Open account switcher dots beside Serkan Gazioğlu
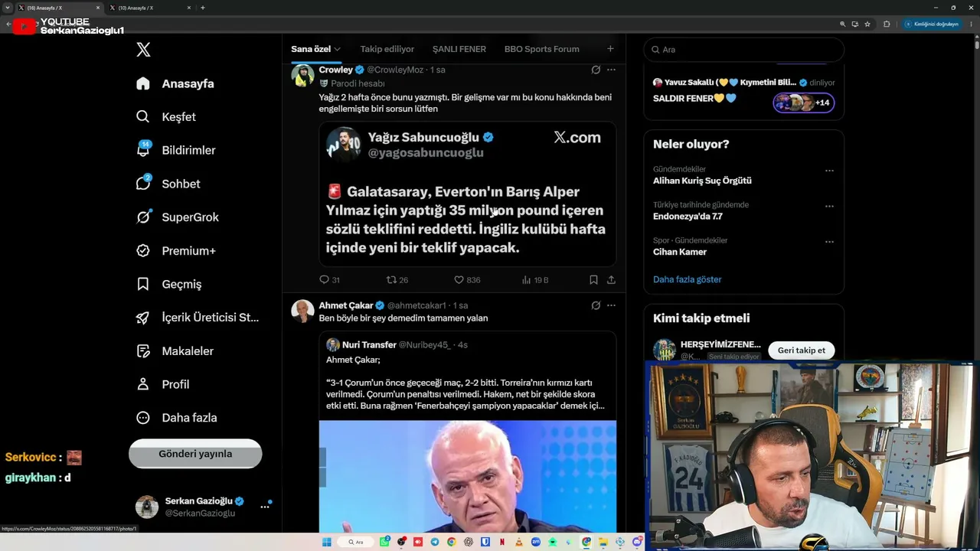This screenshot has height=551, width=980. pos(265,507)
